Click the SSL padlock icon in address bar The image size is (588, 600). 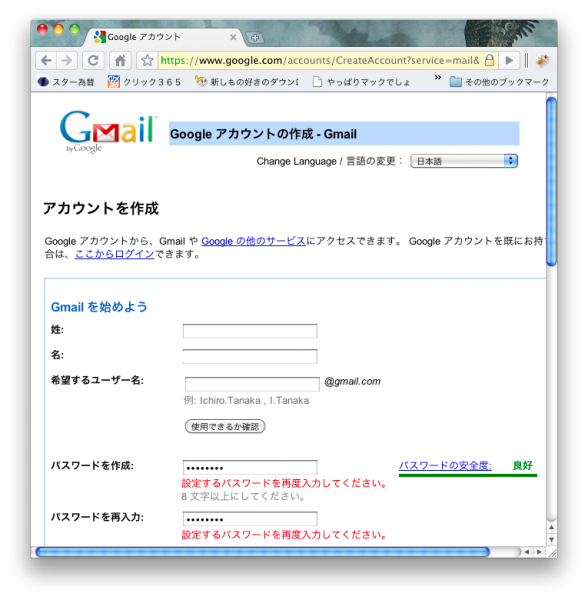(490, 60)
